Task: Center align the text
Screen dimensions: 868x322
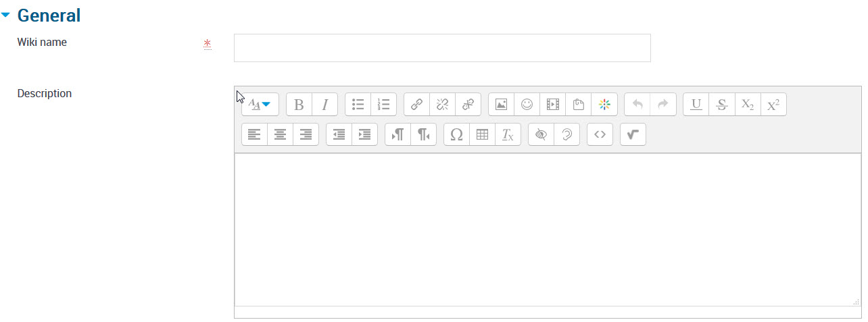Action: [x=280, y=134]
